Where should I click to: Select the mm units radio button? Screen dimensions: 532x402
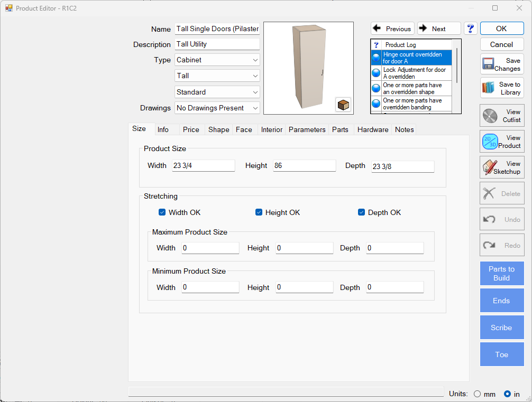477,394
